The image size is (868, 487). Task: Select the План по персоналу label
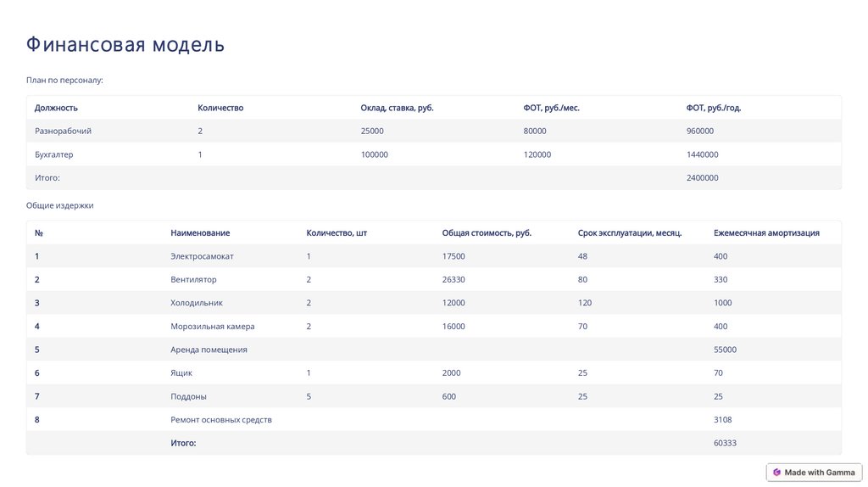point(64,81)
